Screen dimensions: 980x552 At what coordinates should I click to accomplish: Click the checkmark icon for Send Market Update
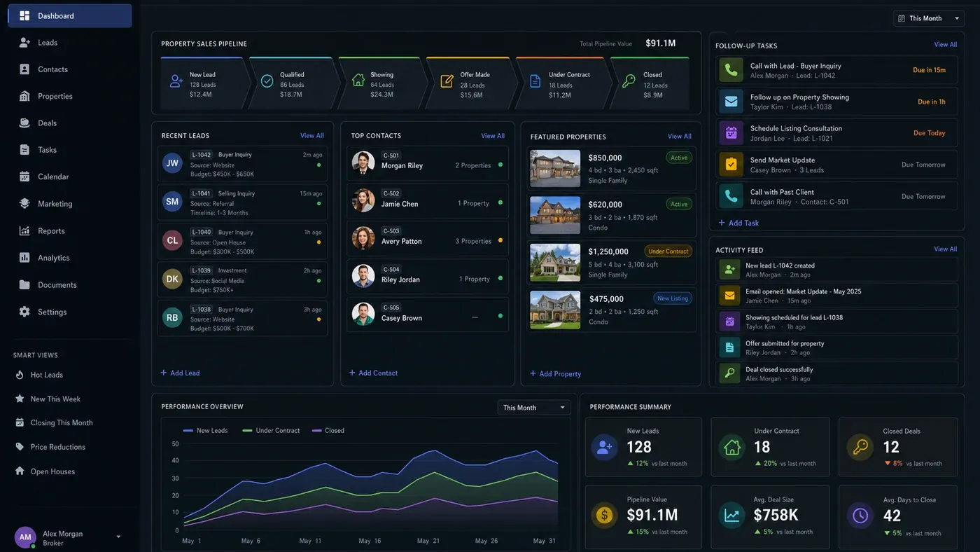731,165
